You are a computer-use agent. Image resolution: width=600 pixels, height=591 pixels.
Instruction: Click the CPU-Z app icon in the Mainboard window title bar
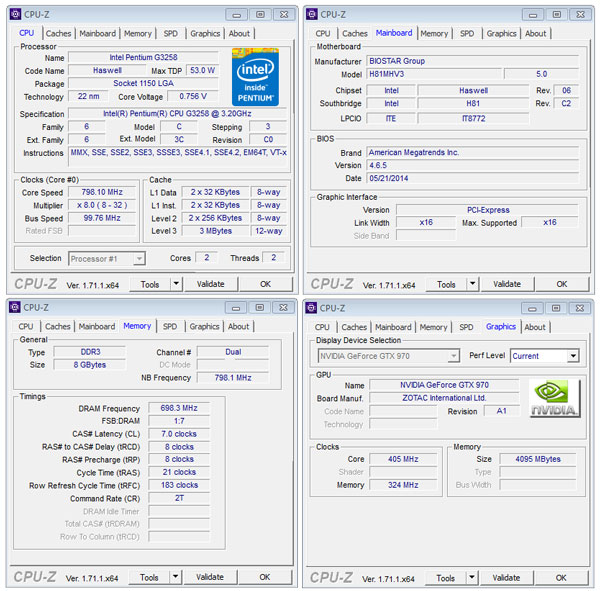(311, 14)
